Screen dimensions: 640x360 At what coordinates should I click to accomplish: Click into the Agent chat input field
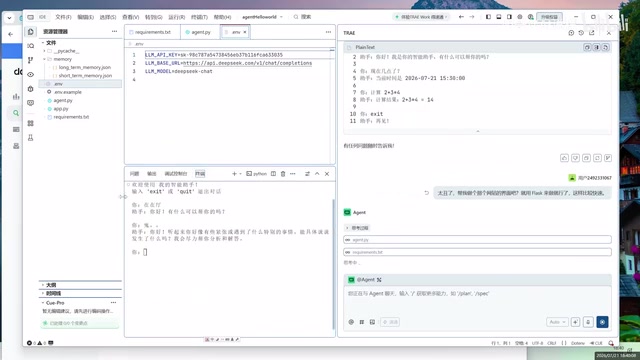pos(477,300)
